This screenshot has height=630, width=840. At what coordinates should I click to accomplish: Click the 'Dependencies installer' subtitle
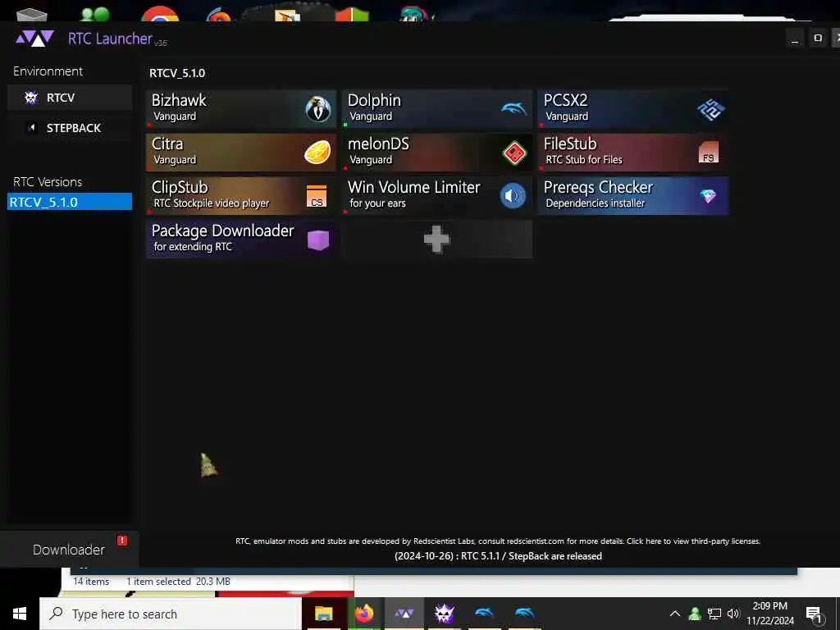click(596, 203)
